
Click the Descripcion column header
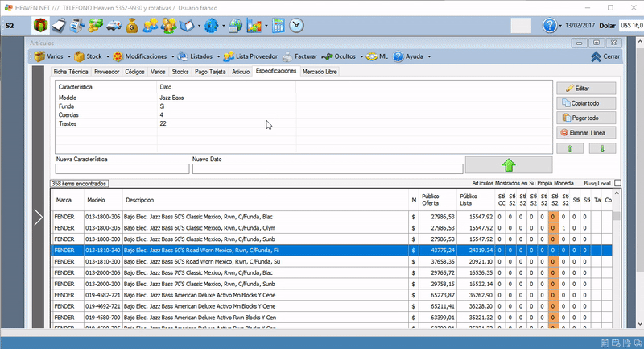click(266, 200)
